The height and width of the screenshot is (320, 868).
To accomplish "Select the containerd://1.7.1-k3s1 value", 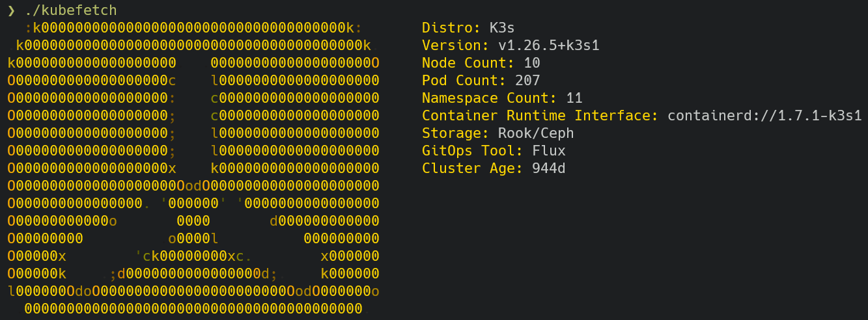I will coord(765,116).
